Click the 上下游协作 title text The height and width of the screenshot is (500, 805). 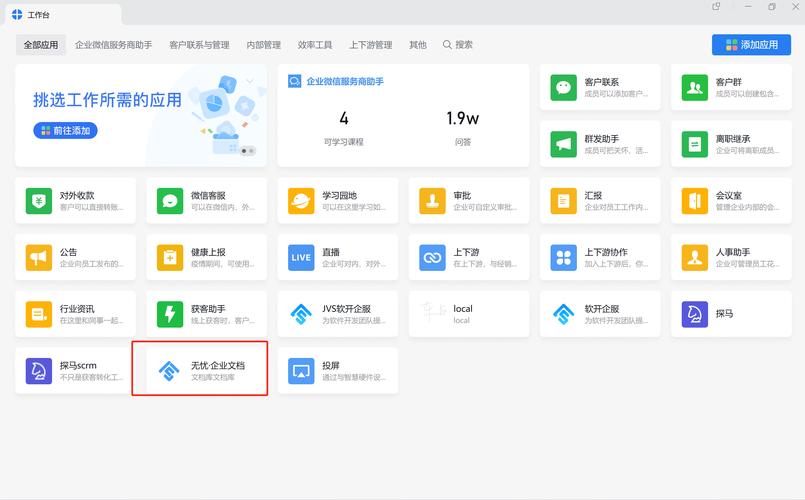coord(606,252)
